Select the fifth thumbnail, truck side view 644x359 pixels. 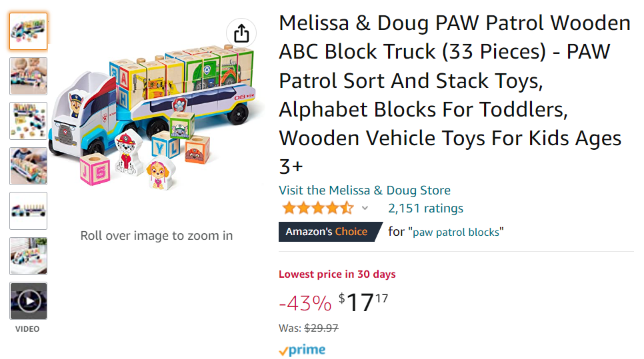point(29,211)
